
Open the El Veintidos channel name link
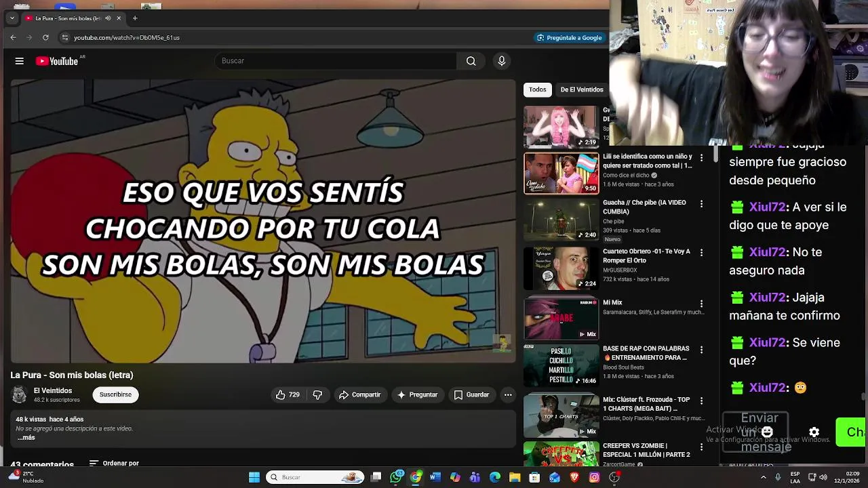pos(53,390)
